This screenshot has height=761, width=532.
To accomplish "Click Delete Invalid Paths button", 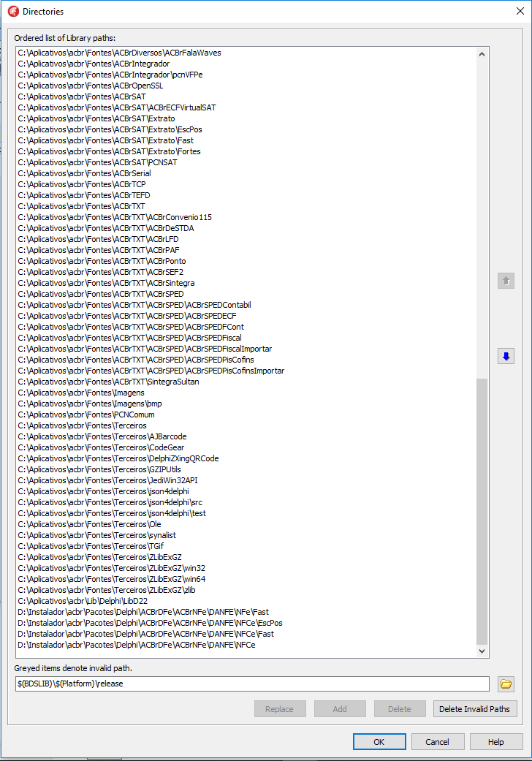I will pyautogui.click(x=475, y=709).
